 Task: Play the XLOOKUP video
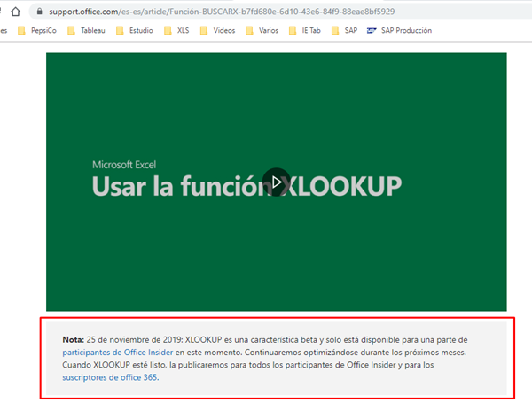point(276,182)
